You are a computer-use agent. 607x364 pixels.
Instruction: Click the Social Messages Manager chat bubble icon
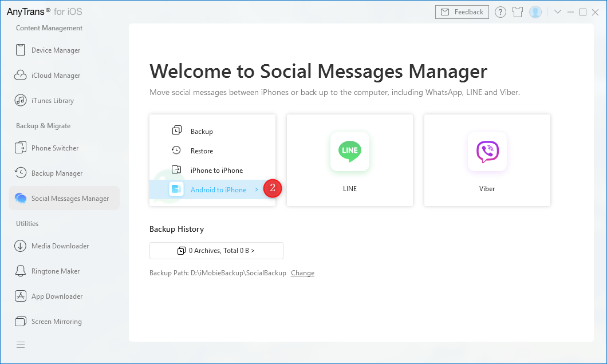(21, 198)
